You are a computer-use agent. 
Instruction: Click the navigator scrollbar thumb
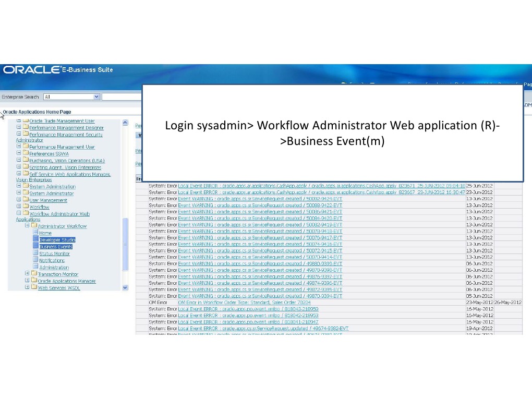(x=125, y=244)
